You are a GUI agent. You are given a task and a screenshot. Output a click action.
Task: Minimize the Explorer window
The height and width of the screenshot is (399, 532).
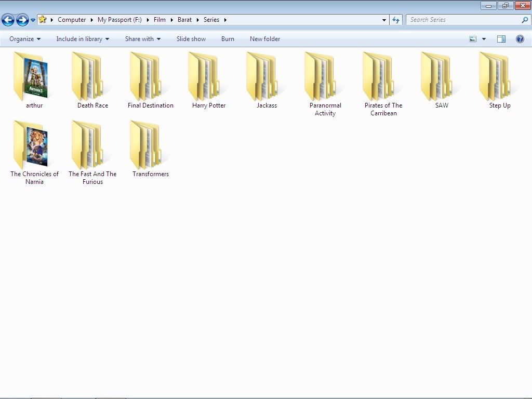click(488, 5)
